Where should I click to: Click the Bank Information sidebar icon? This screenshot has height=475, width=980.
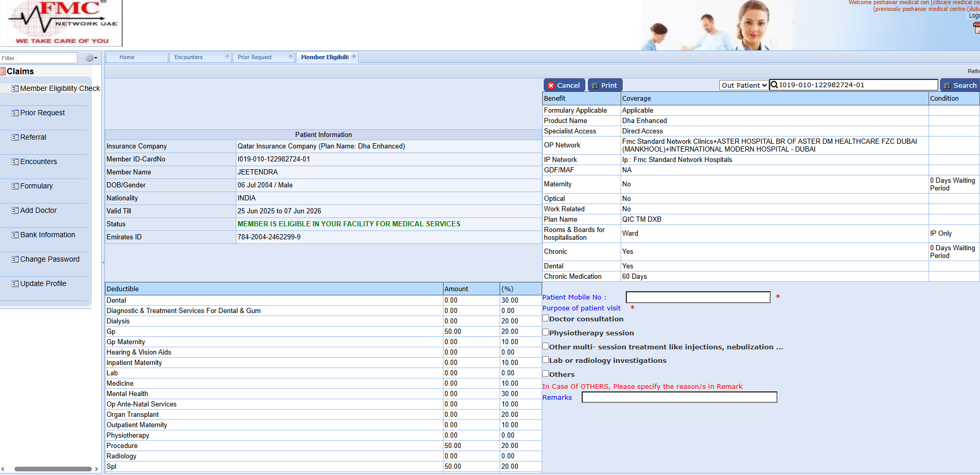(x=15, y=235)
